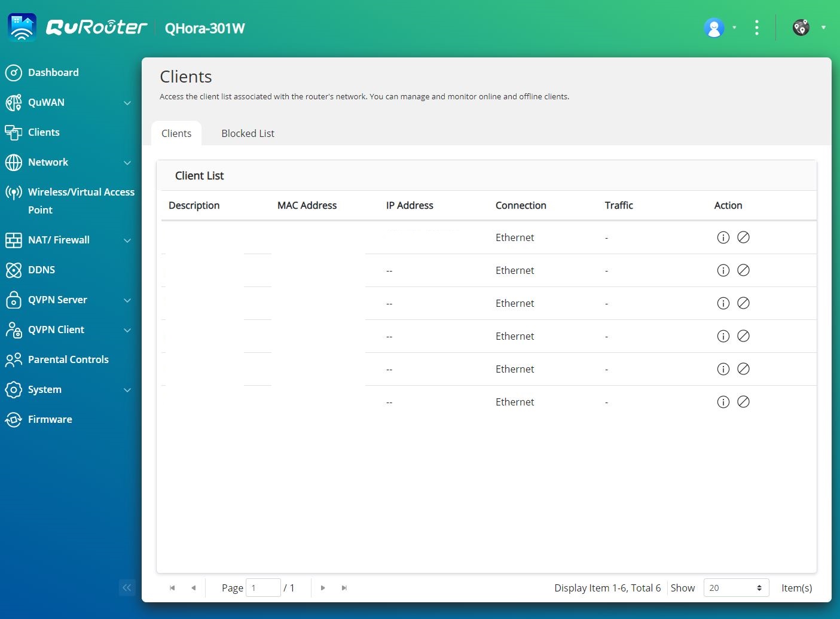This screenshot has height=619, width=840.
Task: Open Wireless/Virtual Access Point menu item
Action: 81,201
